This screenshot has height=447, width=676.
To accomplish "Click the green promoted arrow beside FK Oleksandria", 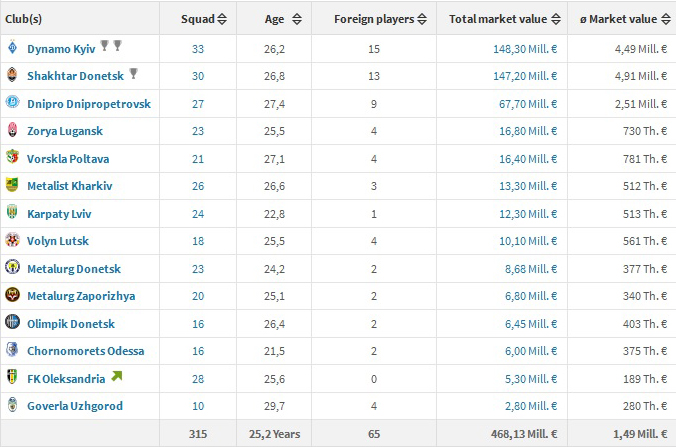I will [116, 377].
